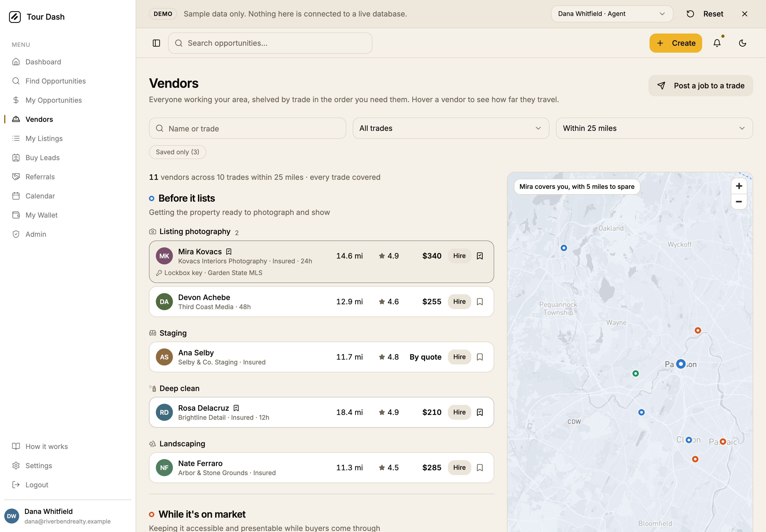The height and width of the screenshot is (532, 766).
Task: Close the demo banner
Action: [745, 14]
